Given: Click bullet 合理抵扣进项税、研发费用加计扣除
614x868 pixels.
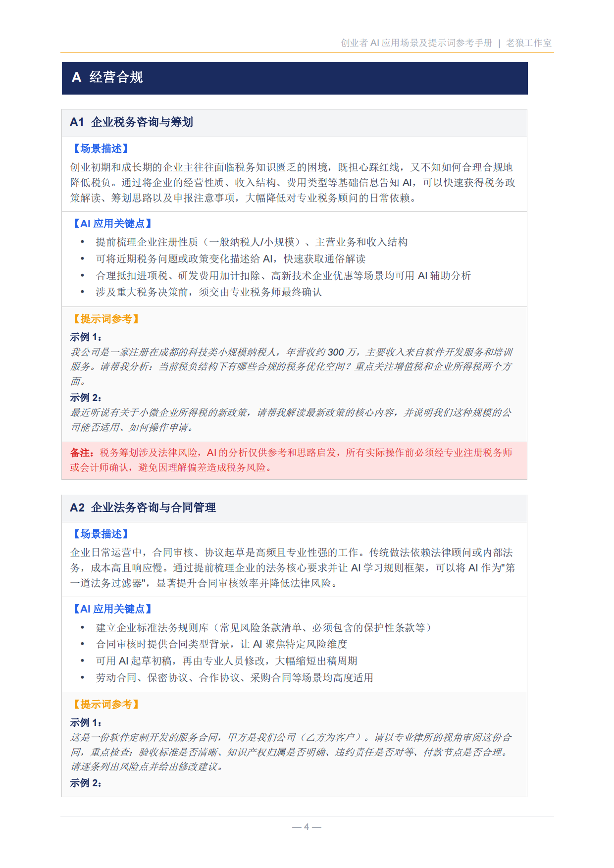Looking at the screenshot, I should pyautogui.click(x=283, y=276).
